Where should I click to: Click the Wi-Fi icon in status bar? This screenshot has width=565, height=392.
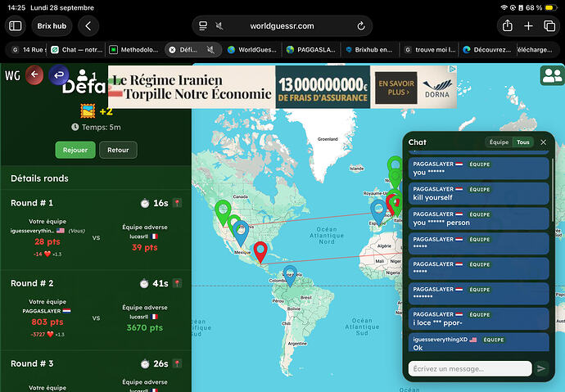[x=504, y=7]
